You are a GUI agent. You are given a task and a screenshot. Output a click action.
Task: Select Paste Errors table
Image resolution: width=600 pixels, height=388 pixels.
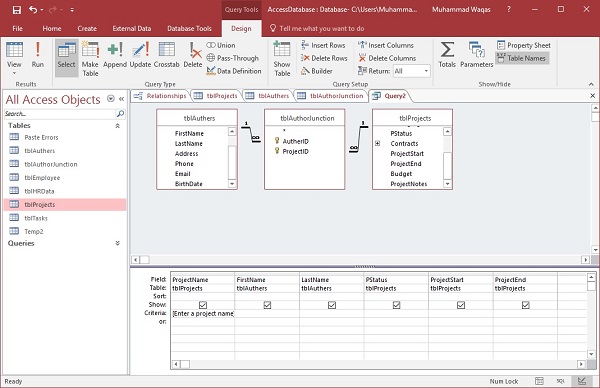pyautogui.click(x=41, y=137)
